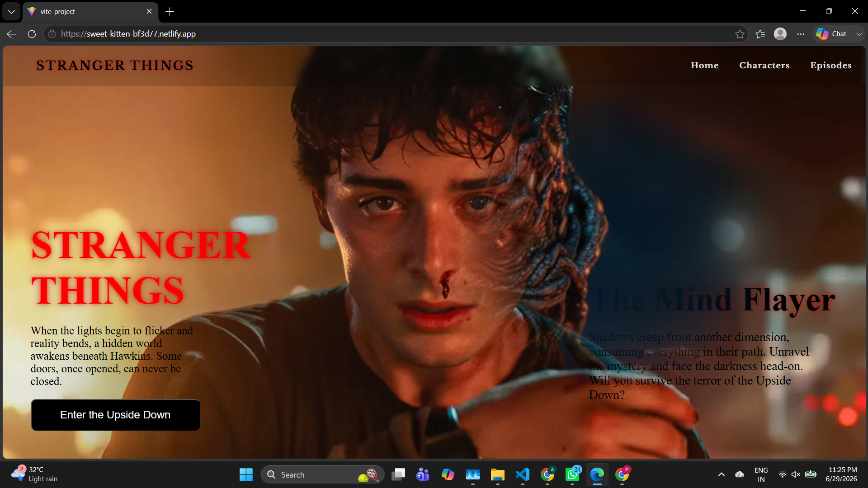
Task: Close the vite-project tab
Action: (x=149, y=12)
